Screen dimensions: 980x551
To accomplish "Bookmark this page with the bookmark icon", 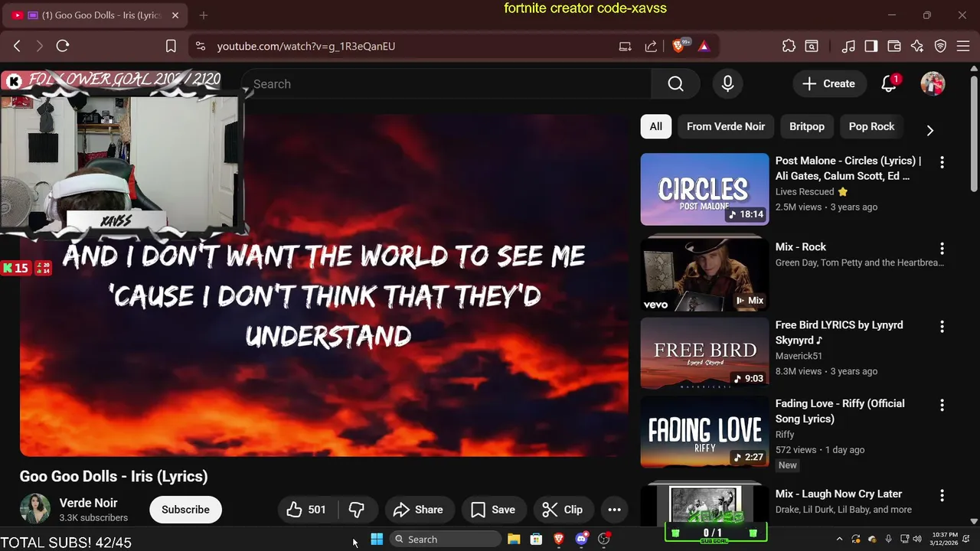I will (x=171, y=46).
